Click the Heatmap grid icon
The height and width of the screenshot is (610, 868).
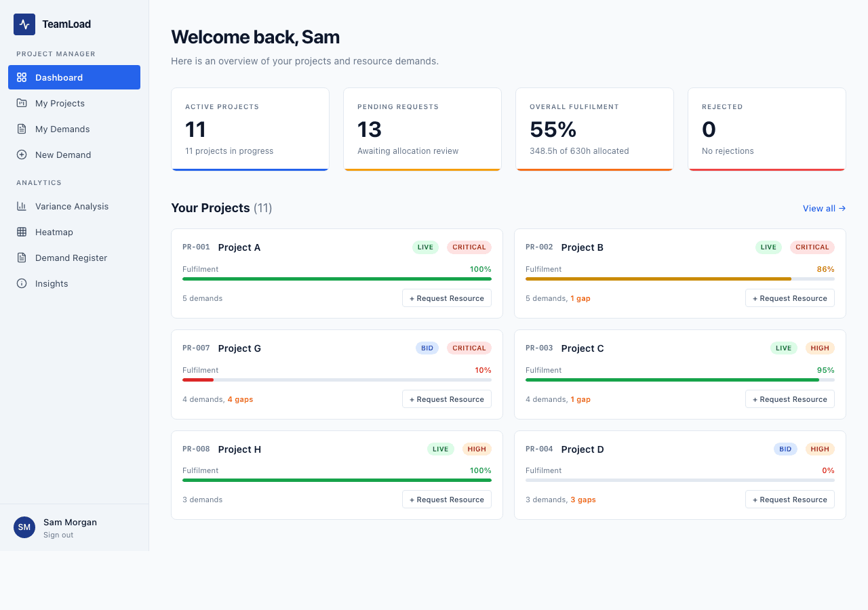22,232
